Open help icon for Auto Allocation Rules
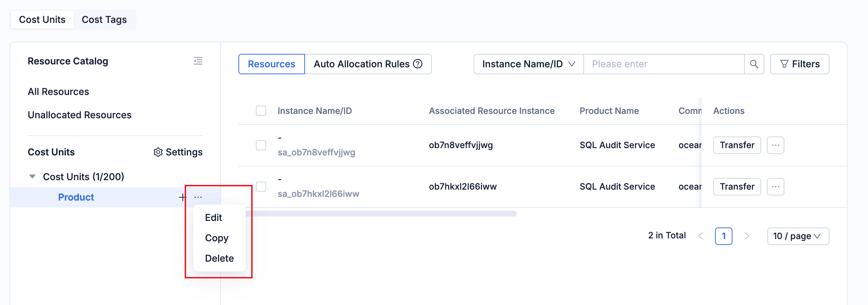The image size is (868, 305). (418, 64)
